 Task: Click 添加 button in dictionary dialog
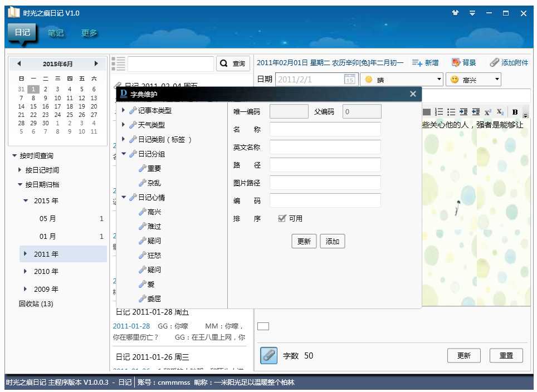pyautogui.click(x=332, y=241)
